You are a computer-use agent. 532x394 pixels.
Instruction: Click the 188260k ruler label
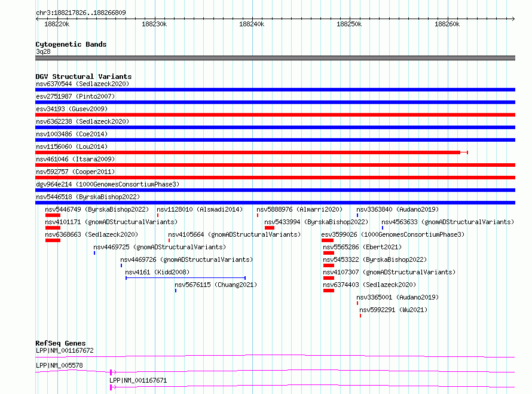tap(447, 24)
